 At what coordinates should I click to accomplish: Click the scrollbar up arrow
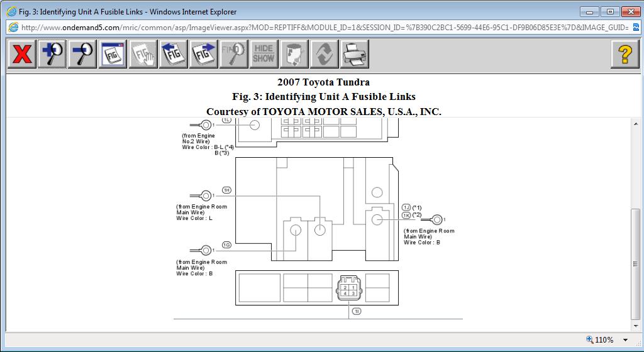pyautogui.click(x=636, y=124)
